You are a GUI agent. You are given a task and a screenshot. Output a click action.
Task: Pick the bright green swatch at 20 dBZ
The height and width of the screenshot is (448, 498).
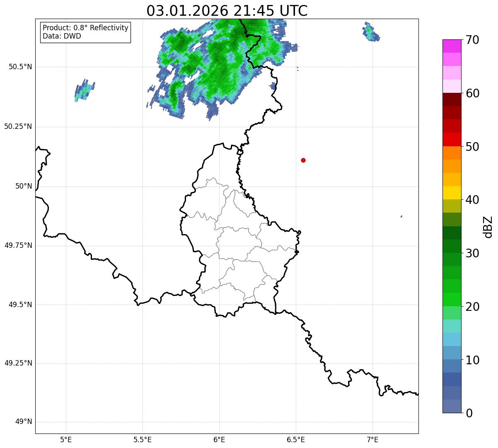pos(452,299)
